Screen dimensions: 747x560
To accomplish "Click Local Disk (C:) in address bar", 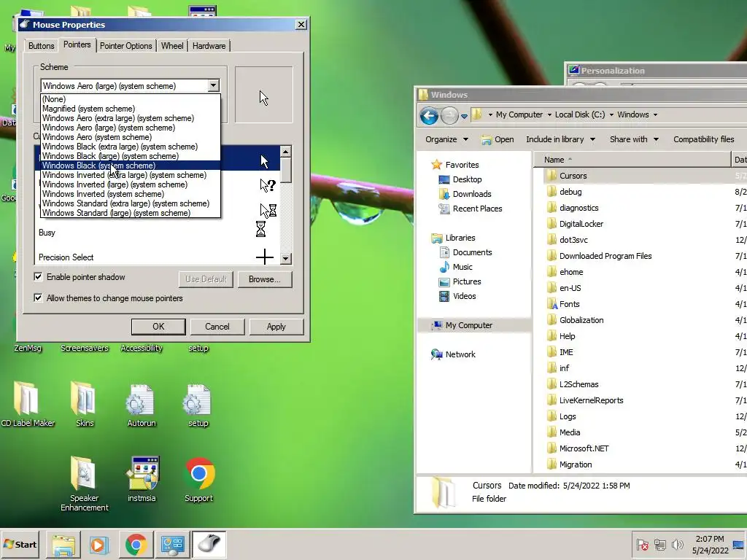I will coord(580,114).
